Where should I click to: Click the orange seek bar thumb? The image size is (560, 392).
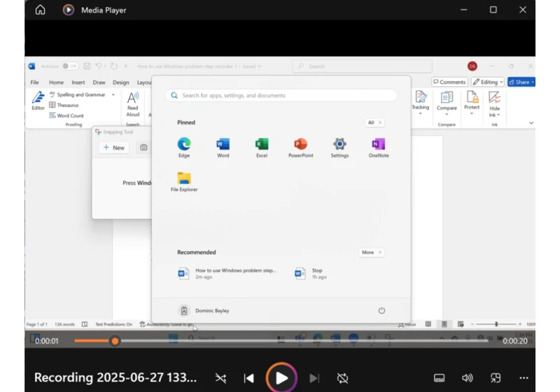tap(115, 341)
